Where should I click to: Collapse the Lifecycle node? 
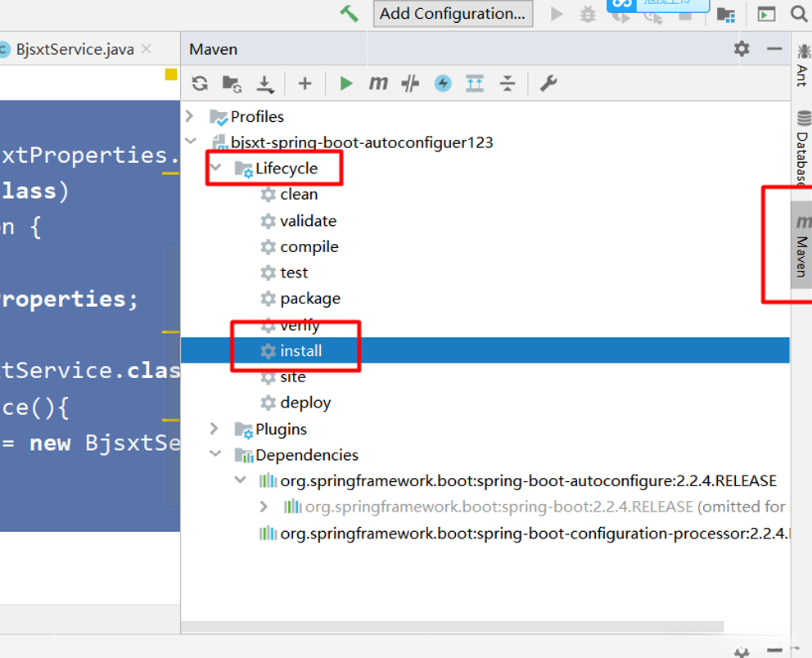(215, 167)
